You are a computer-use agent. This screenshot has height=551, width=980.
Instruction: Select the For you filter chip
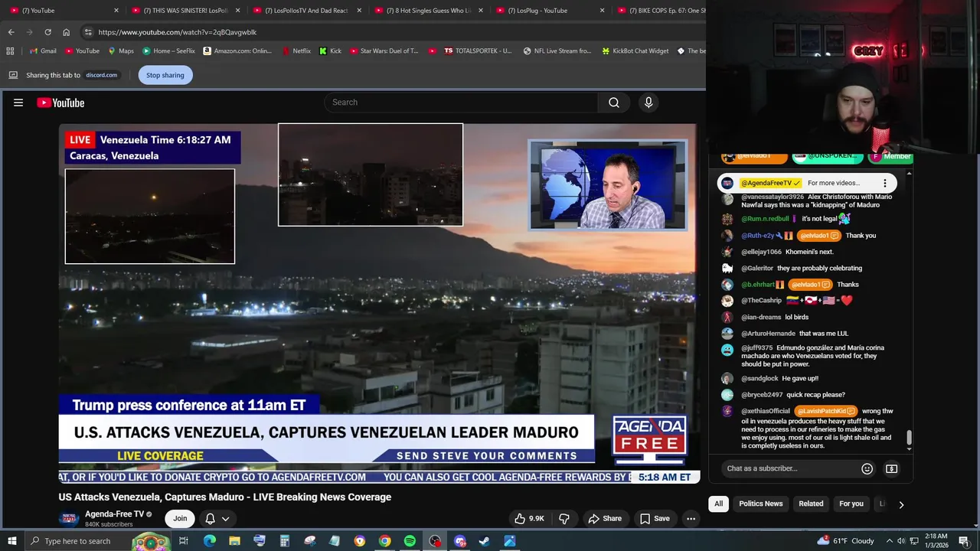tap(851, 504)
